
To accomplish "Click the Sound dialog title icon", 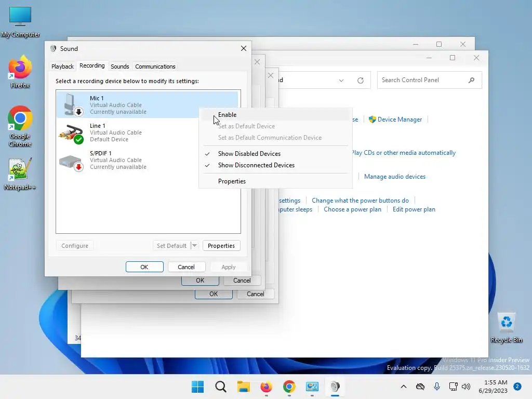I will (54, 48).
